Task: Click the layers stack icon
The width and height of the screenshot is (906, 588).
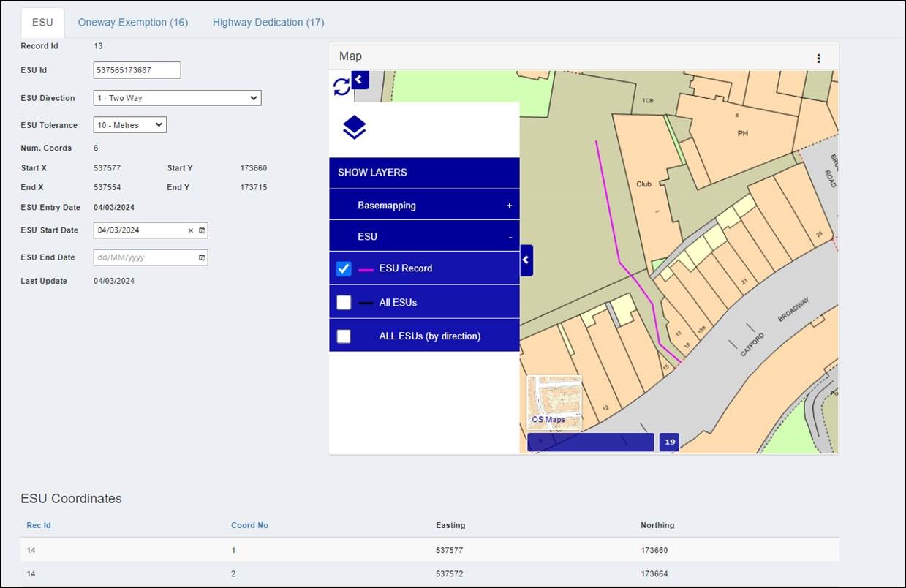Action: point(354,128)
